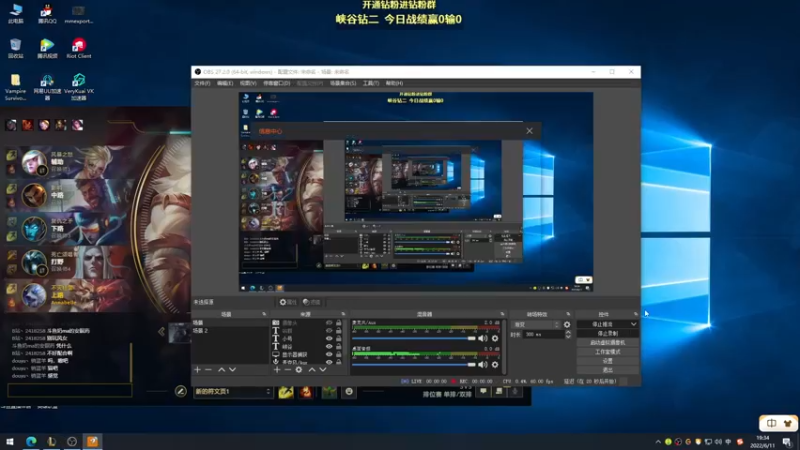Open the 网易UU加速器 desktop icon
This screenshot has height=450, width=800.
point(47,87)
